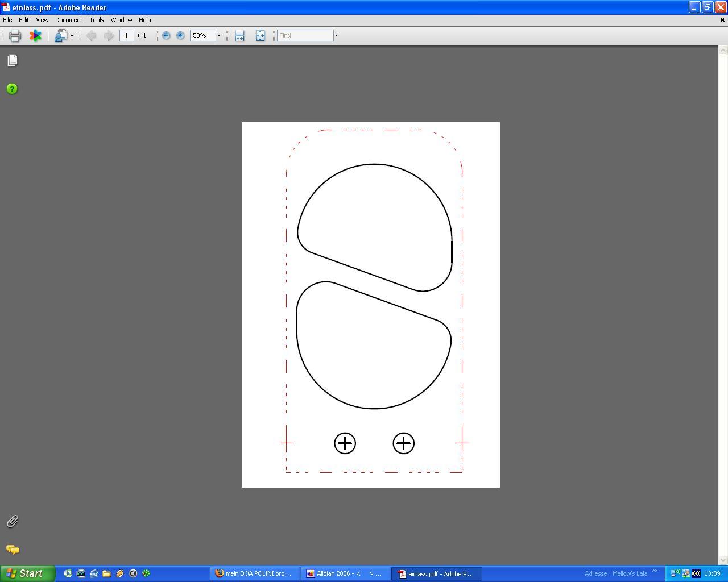Open the View menu
728x582 pixels.
42,20
